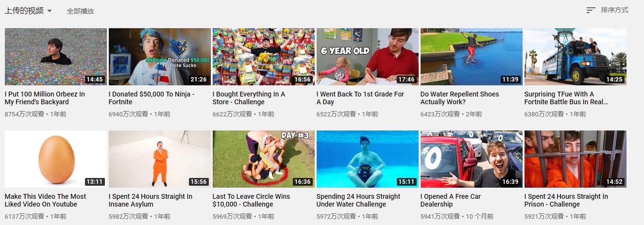Expand the 上传的视频 dropdown arrow
This screenshot has height=225, width=644.
tap(50, 11)
